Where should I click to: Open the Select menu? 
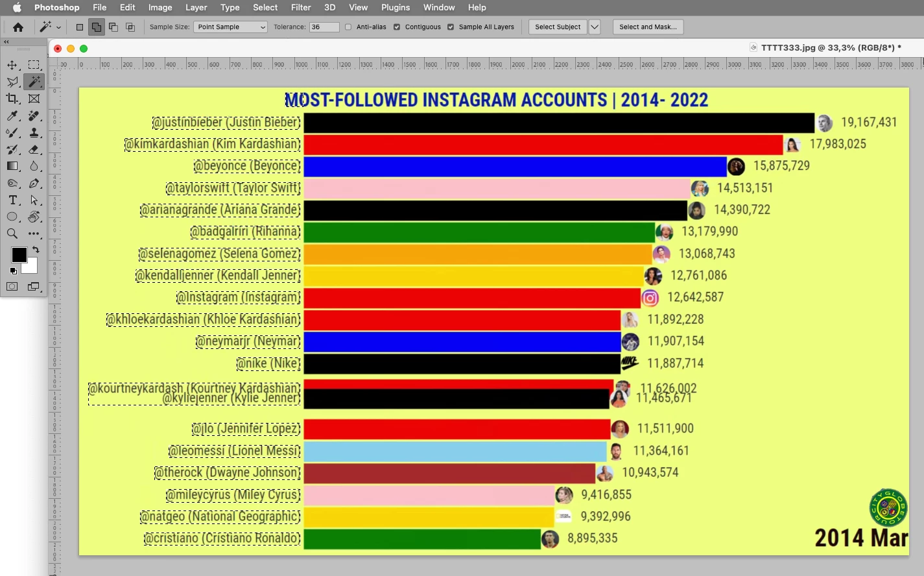[x=265, y=8]
